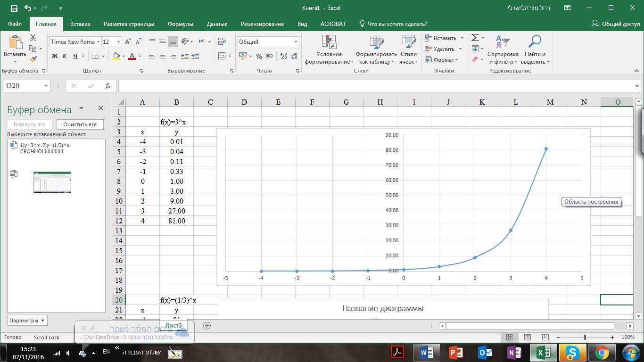Save the workbook with the floppy icon
This screenshot has height=362, width=644.
[x=14, y=8]
